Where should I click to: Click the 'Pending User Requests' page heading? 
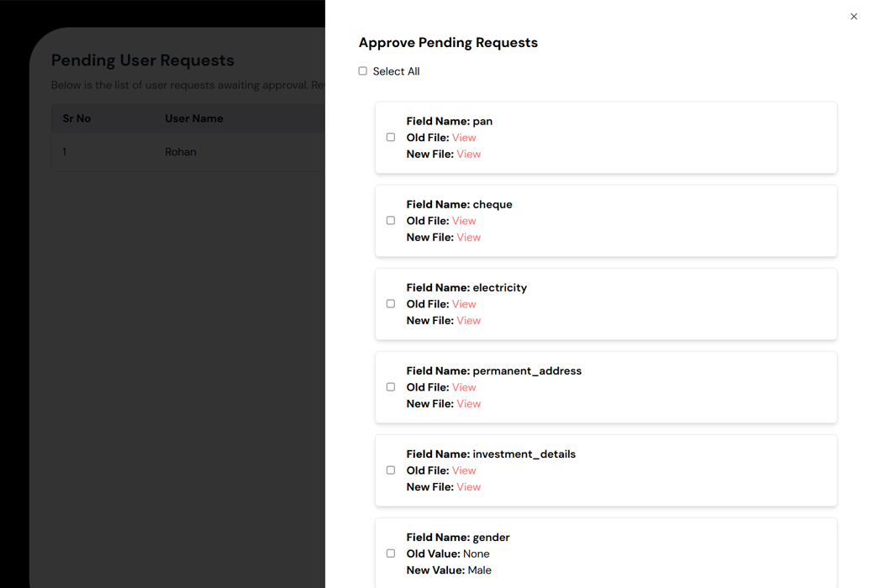pyautogui.click(x=143, y=60)
